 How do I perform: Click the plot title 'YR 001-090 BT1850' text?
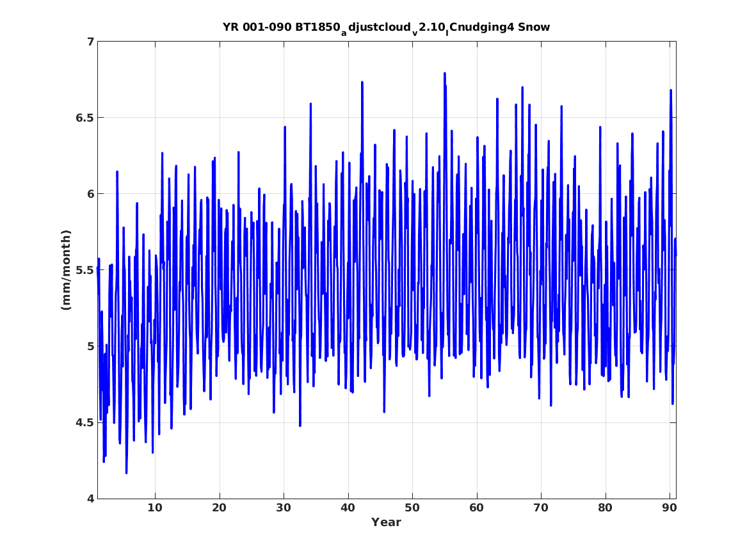(282, 27)
